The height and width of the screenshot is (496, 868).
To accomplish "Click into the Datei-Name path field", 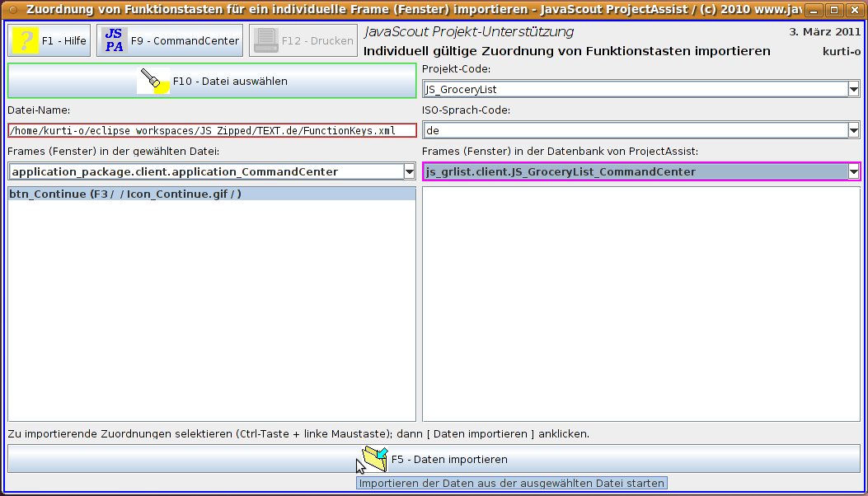I will [212, 130].
